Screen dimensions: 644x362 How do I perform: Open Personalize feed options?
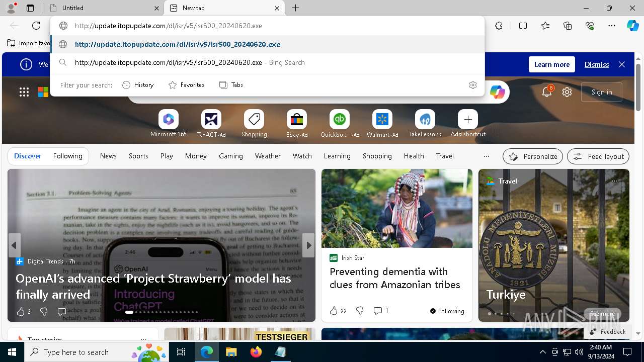(533, 156)
